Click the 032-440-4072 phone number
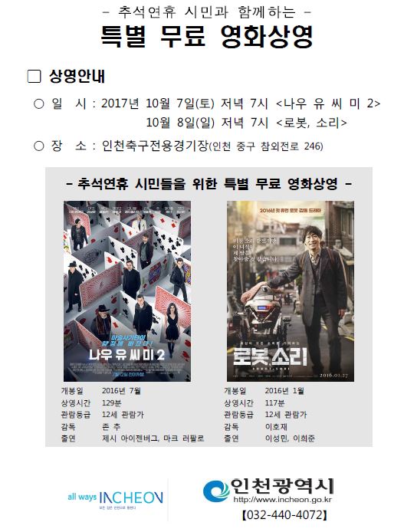This screenshot has height=532, width=404. (x=284, y=514)
